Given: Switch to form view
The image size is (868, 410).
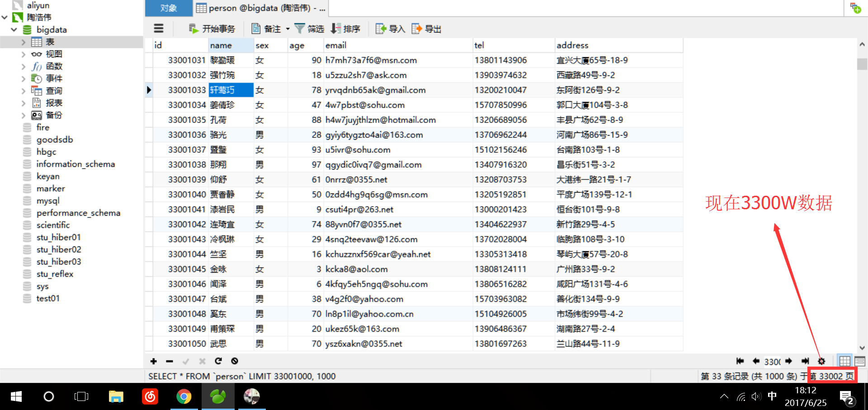Looking at the screenshot, I should [x=860, y=361].
